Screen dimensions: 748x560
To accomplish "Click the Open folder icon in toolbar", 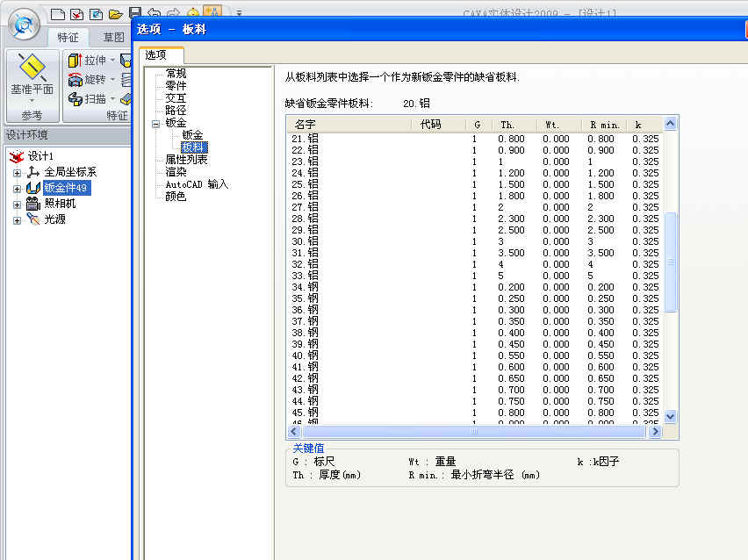I will pyautogui.click(x=115, y=13).
